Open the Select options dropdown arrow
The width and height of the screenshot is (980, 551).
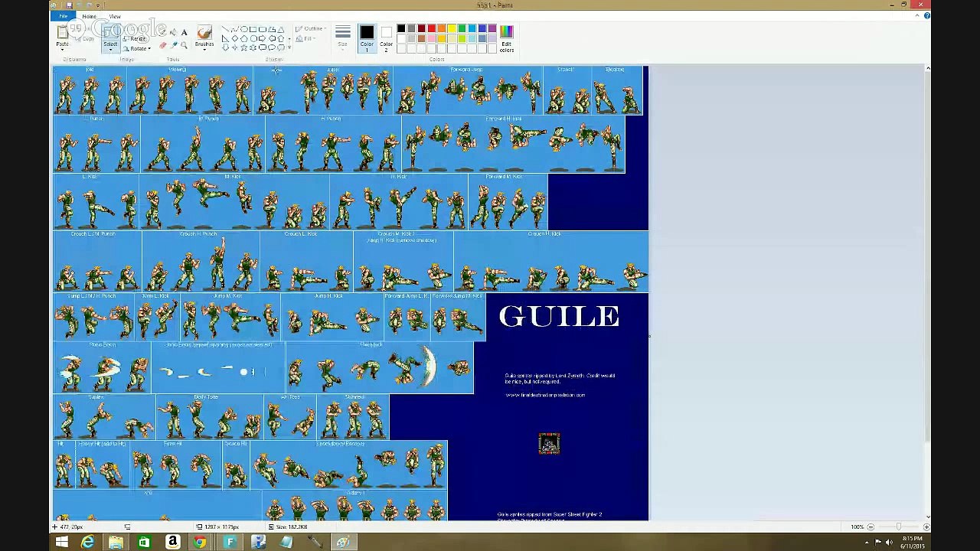(110, 50)
